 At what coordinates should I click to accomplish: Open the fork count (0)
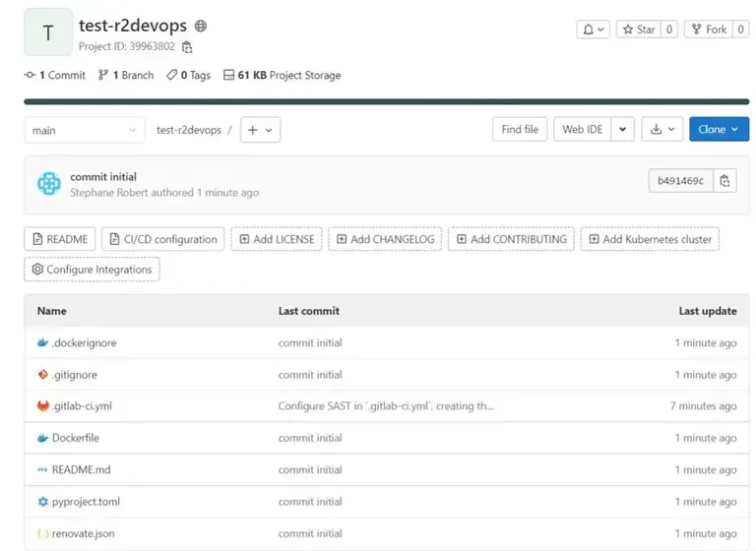point(740,30)
